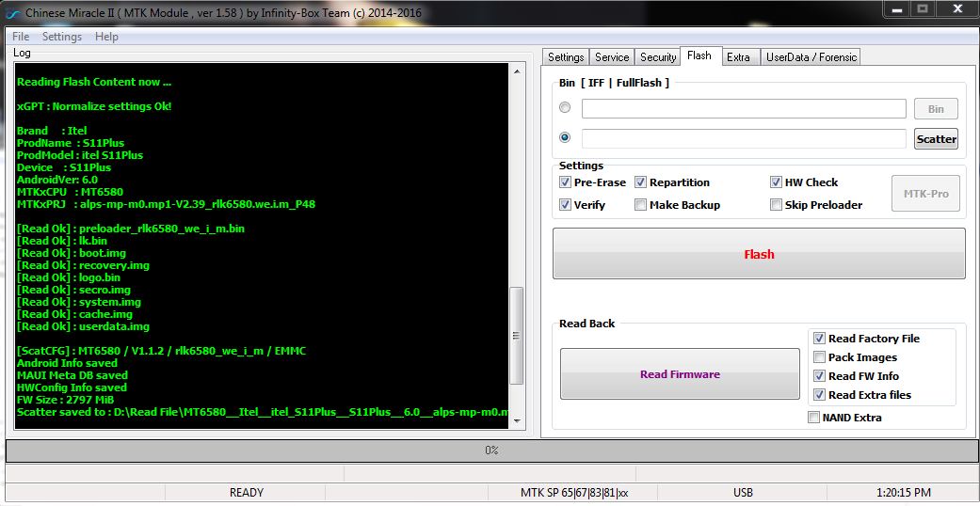Click the Scatter browse button
Viewport: 980px width, 506px height.
point(936,138)
